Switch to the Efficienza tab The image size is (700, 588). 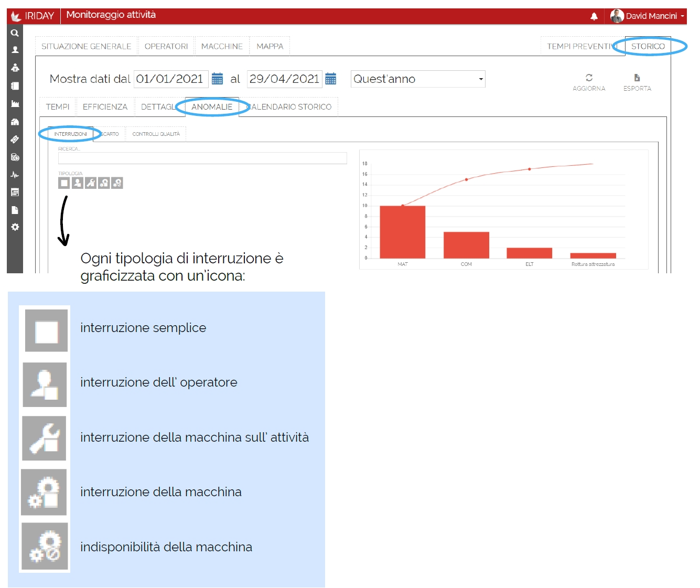point(105,107)
